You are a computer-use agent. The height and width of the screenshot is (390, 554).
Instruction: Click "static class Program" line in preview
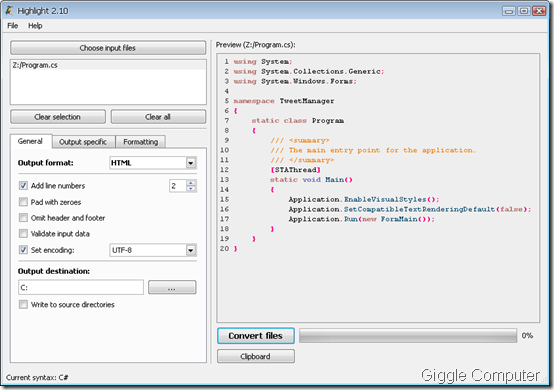click(297, 121)
